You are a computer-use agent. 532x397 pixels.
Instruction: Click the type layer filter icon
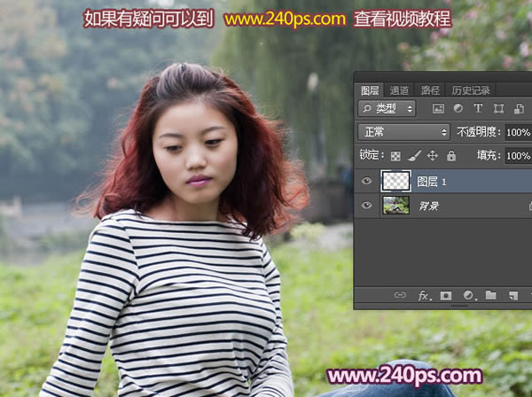coord(478,108)
